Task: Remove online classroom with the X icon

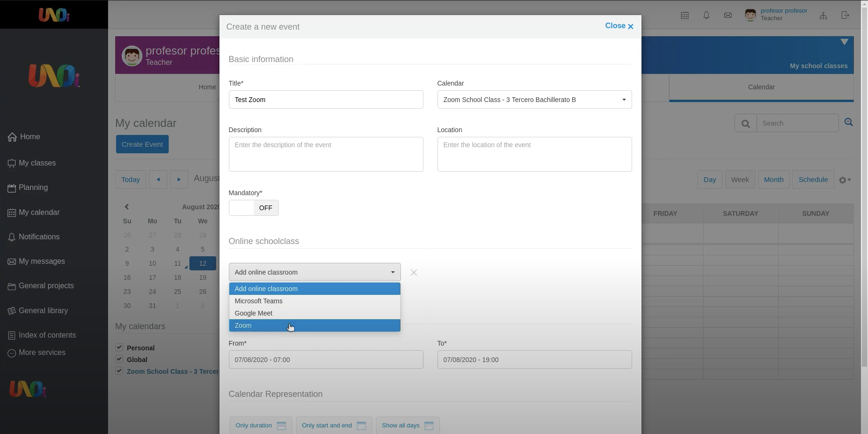Action: [x=414, y=273]
